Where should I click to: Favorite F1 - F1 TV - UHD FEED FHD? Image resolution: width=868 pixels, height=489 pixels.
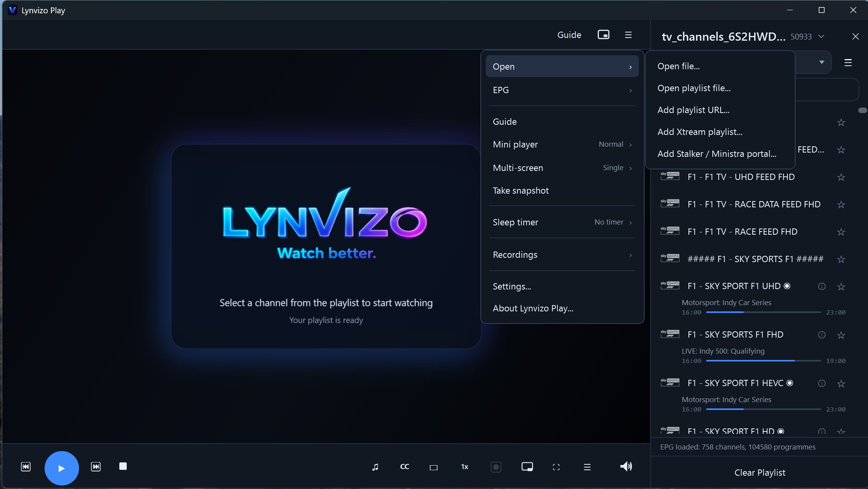pyautogui.click(x=841, y=177)
